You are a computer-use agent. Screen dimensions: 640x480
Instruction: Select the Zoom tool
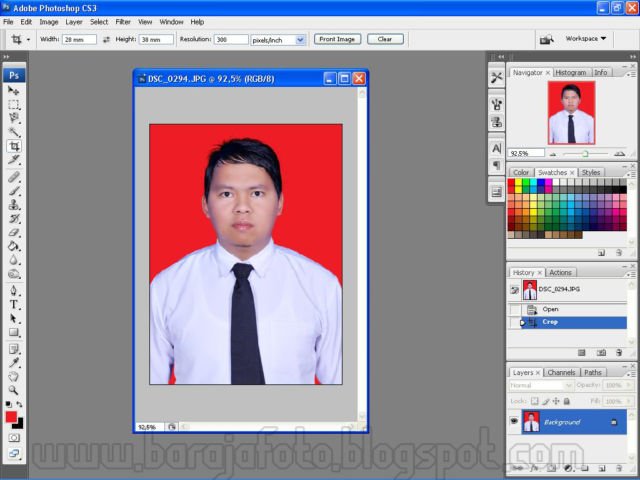coord(13,390)
